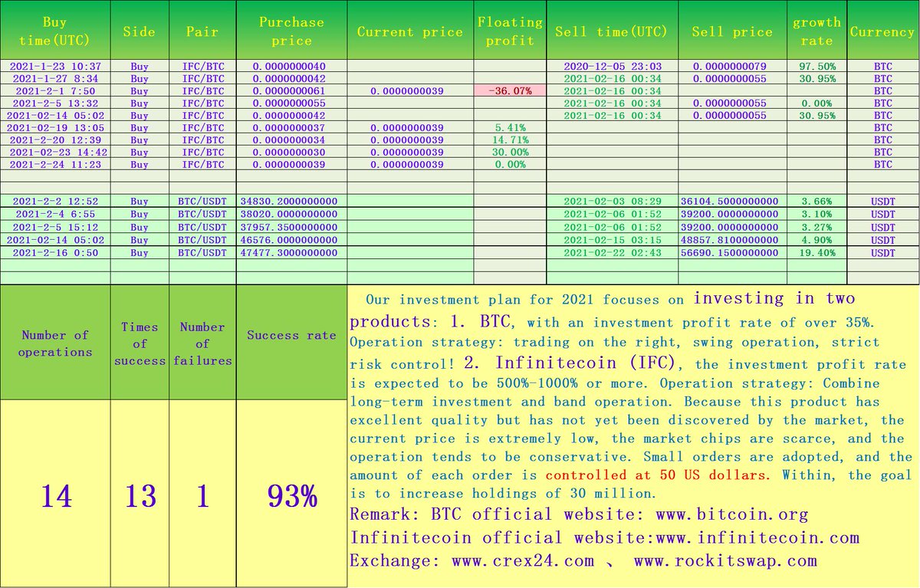Click the 30.00% floating profit cell

pyautogui.click(x=510, y=152)
